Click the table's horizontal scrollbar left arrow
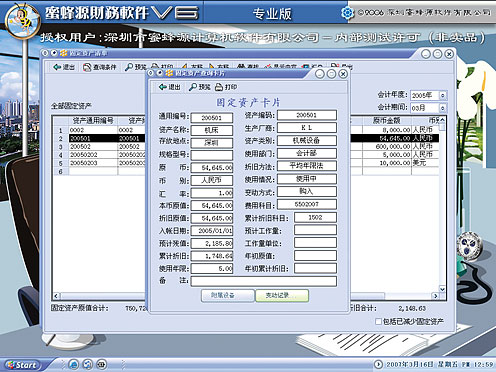This screenshot has width=496, height=372. [x=56, y=296]
